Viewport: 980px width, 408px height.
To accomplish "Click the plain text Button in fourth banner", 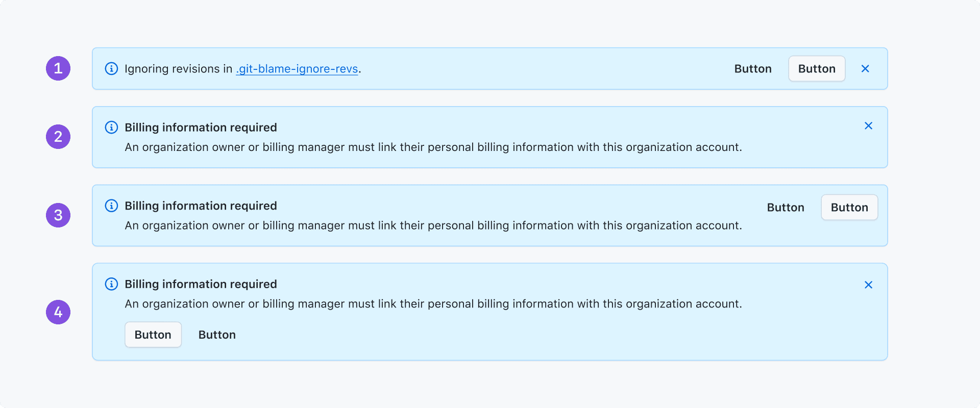I will tap(217, 335).
